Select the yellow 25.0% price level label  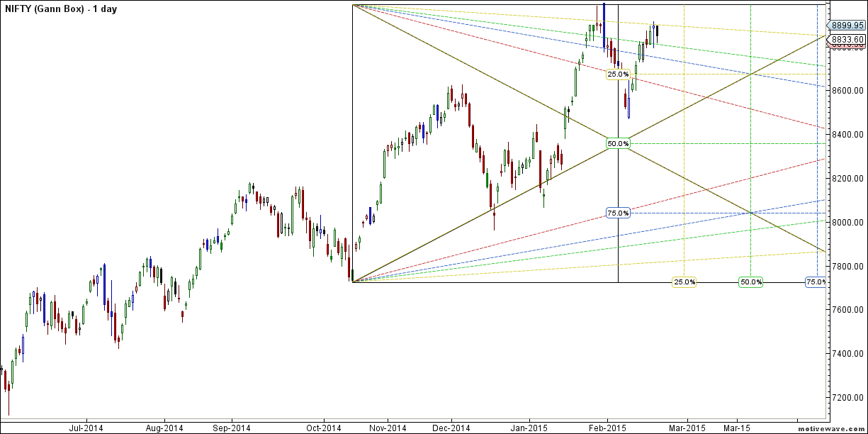pos(618,74)
